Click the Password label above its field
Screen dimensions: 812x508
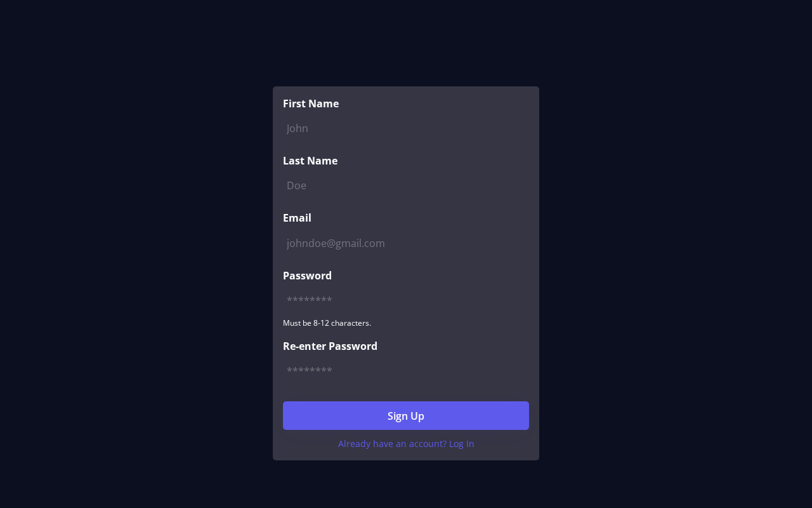pos(307,276)
